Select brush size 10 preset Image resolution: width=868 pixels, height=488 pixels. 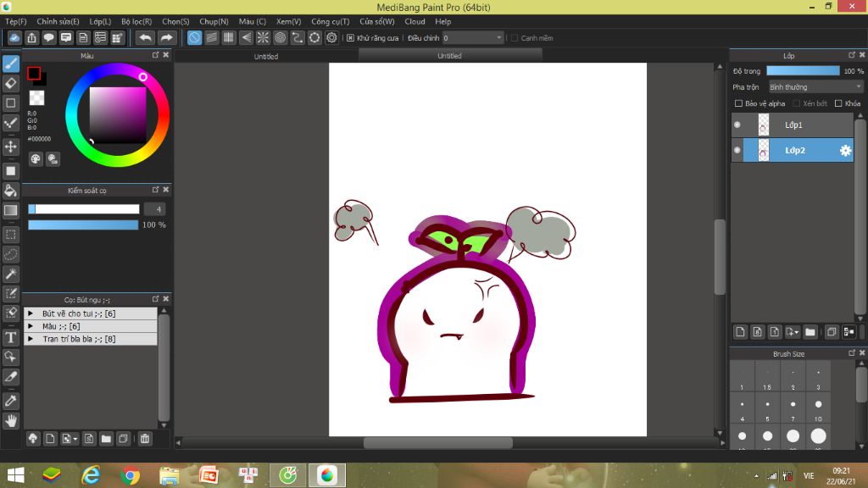[818, 409]
